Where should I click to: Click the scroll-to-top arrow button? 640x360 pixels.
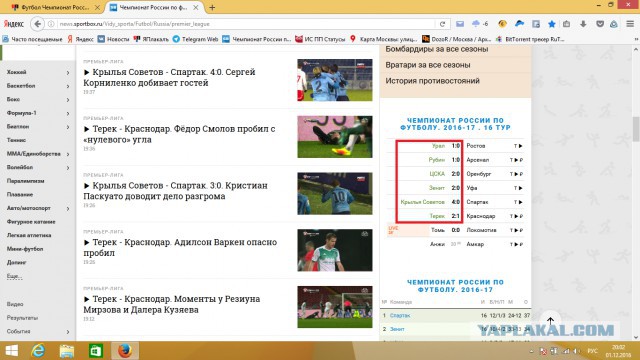point(550,321)
